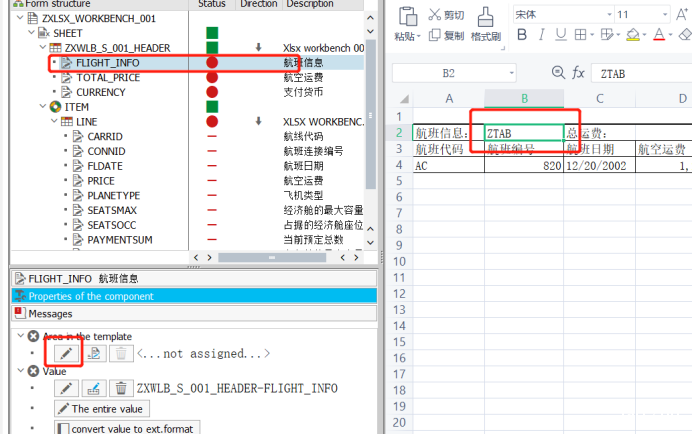Click the select-all corner of the sheet
The image size is (693, 434).
point(404,99)
